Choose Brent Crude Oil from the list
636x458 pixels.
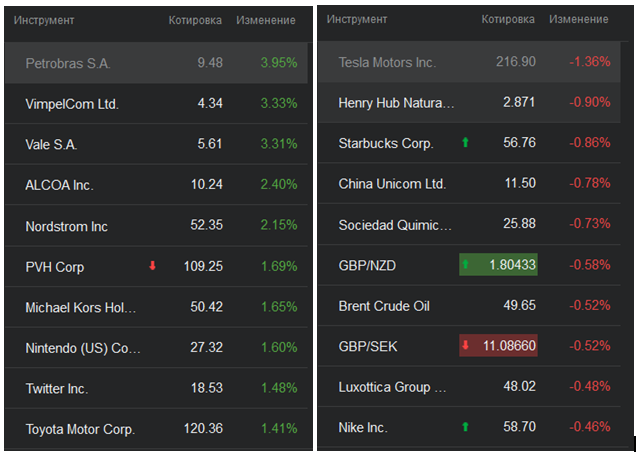point(384,306)
